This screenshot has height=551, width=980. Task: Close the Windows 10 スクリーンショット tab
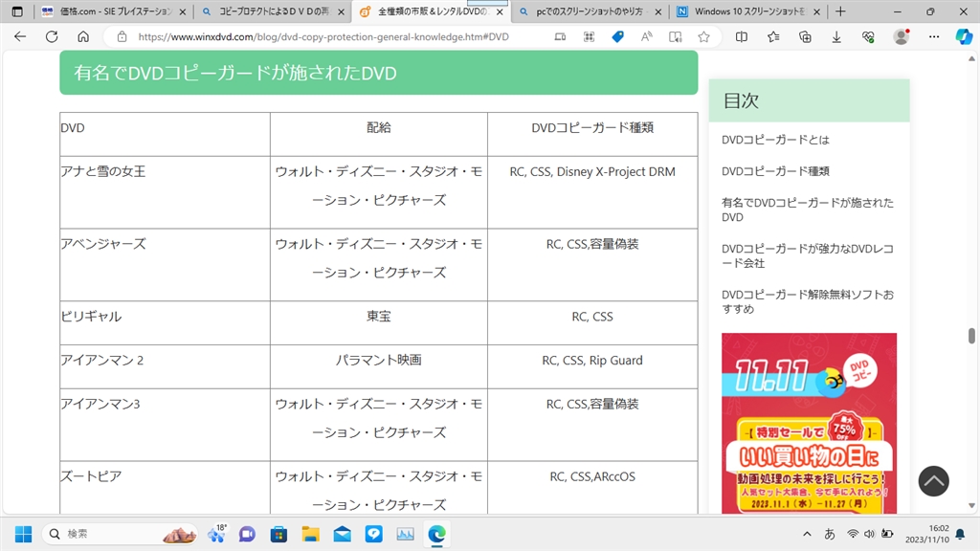point(817,11)
